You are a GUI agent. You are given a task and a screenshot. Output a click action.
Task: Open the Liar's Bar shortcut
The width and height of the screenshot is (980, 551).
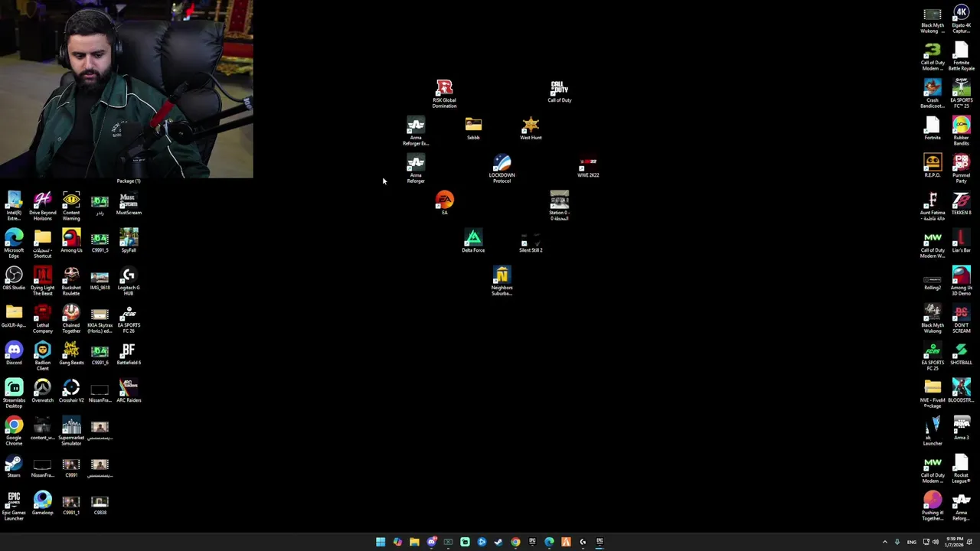coord(961,241)
